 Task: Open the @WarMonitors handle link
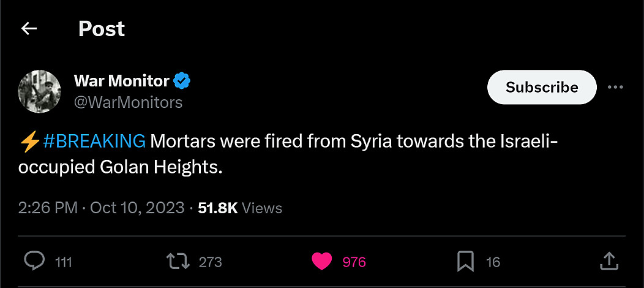pos(128,102)
